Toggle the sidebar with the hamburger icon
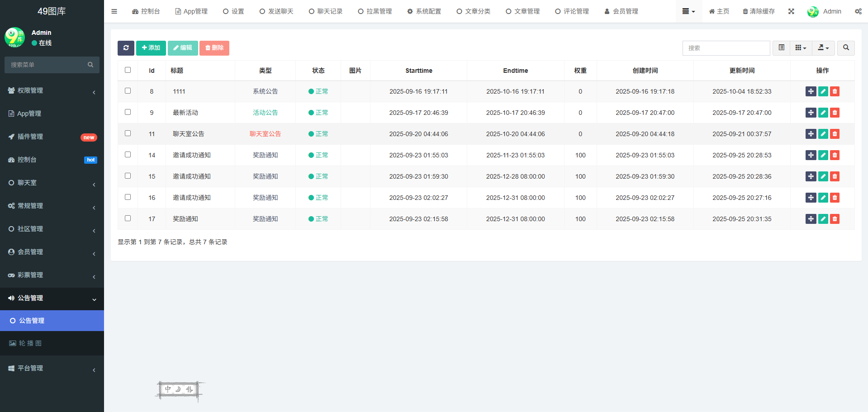 point(114,11)
